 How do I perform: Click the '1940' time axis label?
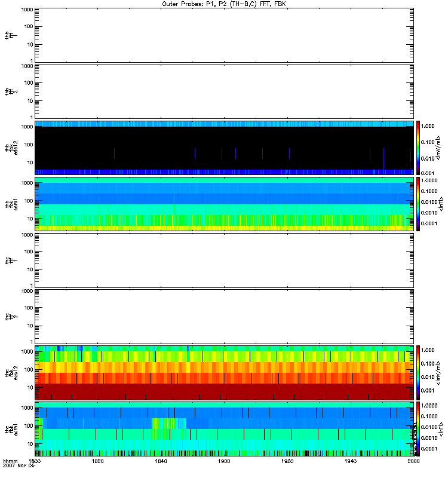(x=351, y=461)
